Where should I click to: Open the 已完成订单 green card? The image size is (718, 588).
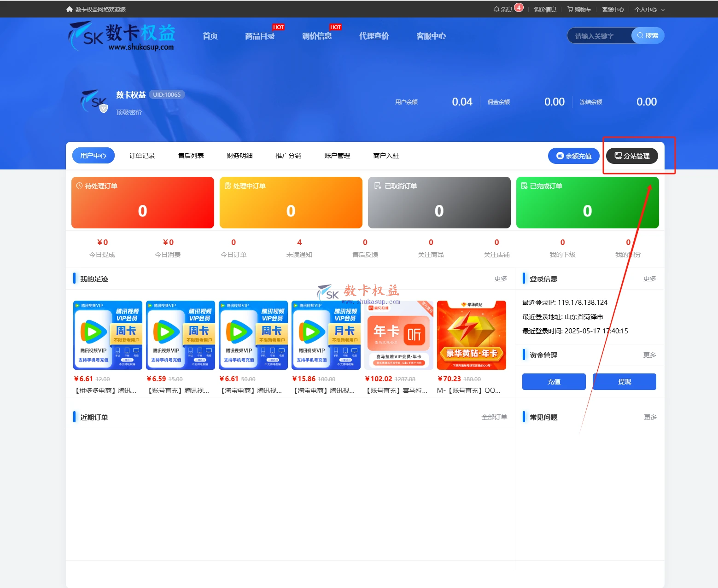tap(588, 203)
